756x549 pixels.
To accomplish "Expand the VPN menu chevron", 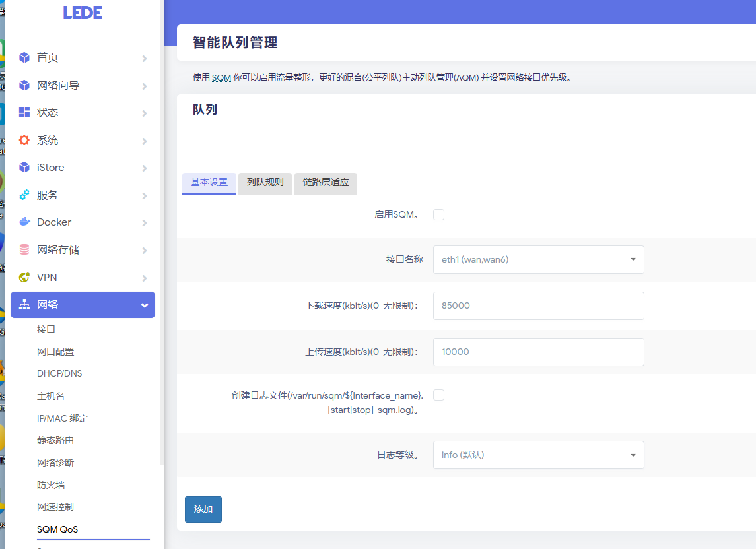I will (145, 278).
